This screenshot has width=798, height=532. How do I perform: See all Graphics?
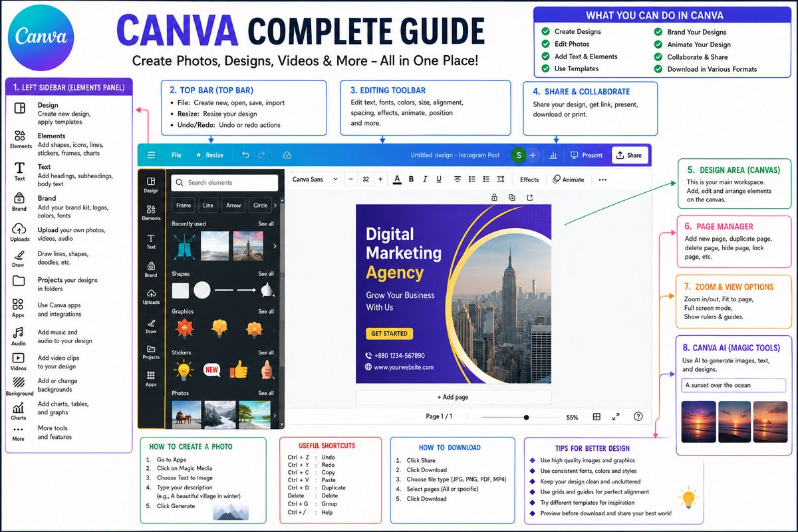tap(266, 311)
